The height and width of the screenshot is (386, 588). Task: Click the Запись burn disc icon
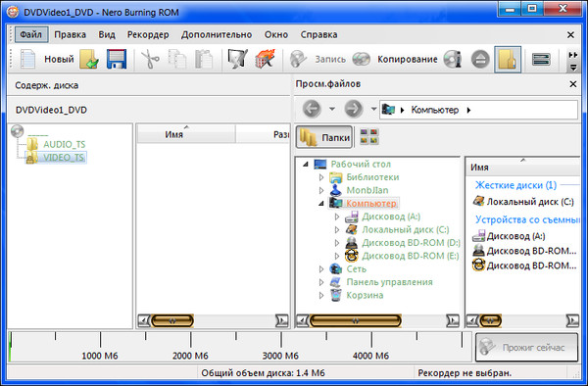(298, 59)
